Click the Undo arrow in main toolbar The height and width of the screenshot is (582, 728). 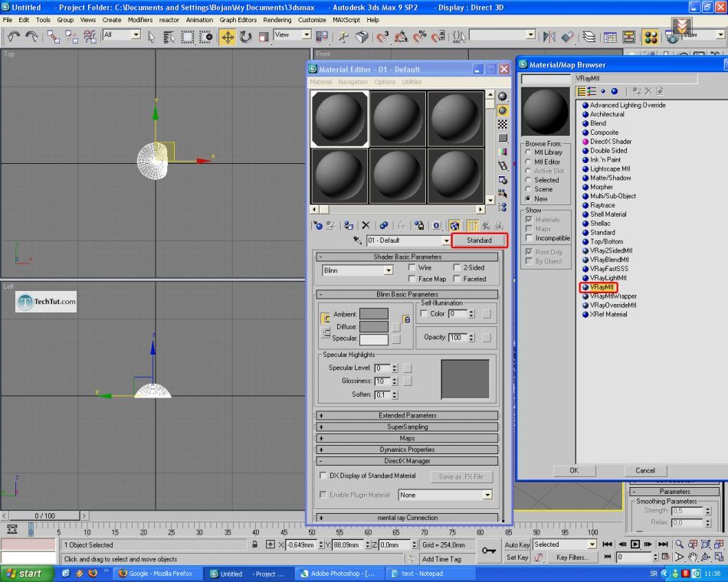(14, 36)
